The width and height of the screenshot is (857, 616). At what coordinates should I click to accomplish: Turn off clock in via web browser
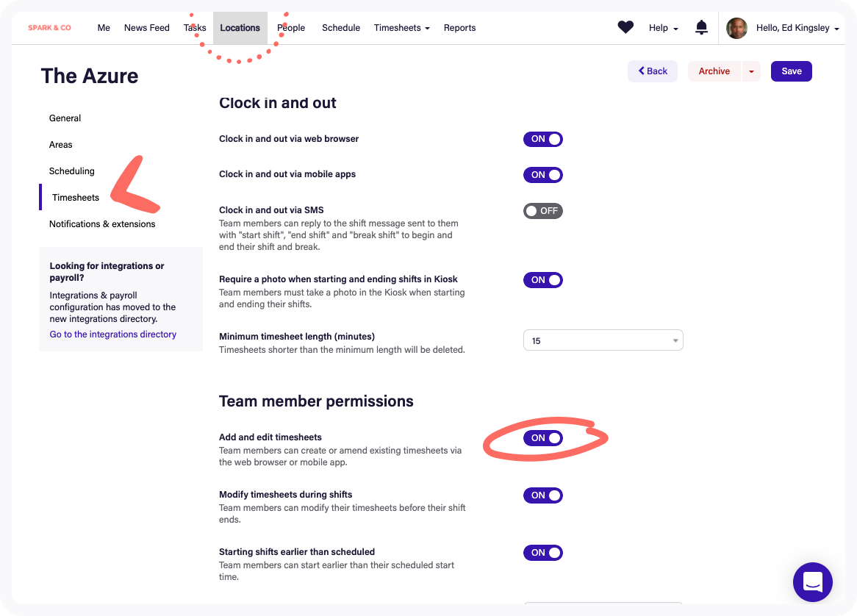coord(542,139)
